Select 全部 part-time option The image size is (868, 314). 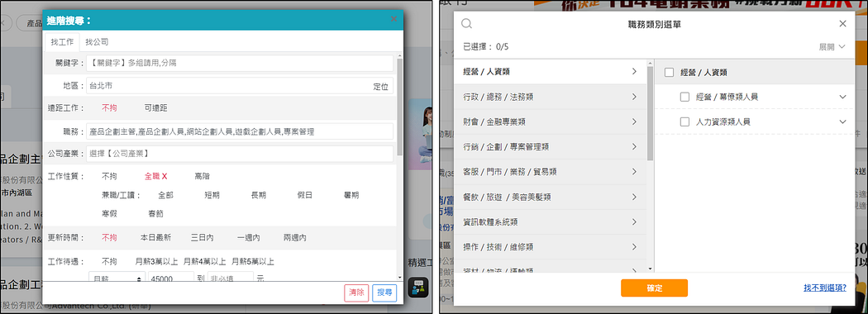pos(165,195)
